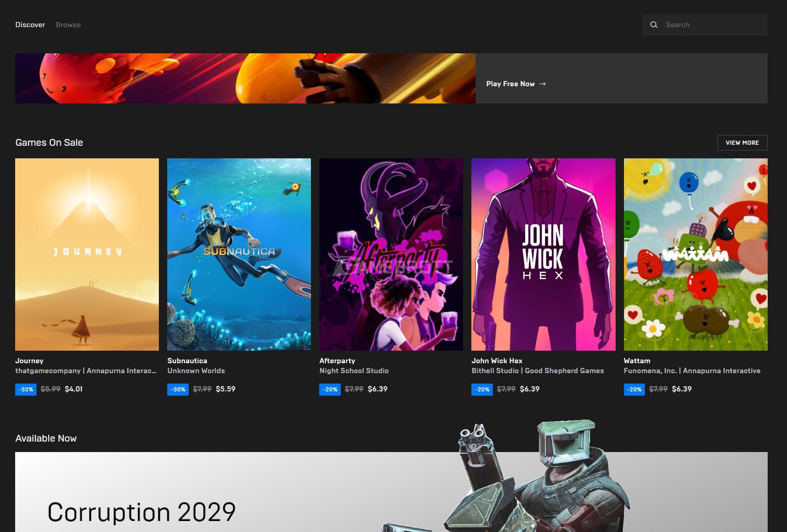This screenshot has width=787, height=532.
Task: Click the Subnautica title link
Action: 187,361
